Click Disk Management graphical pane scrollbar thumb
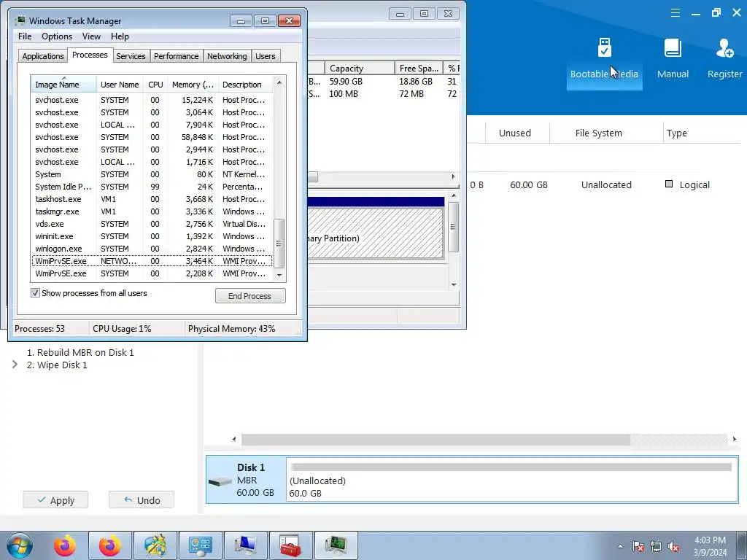 [x=453, y=227]
